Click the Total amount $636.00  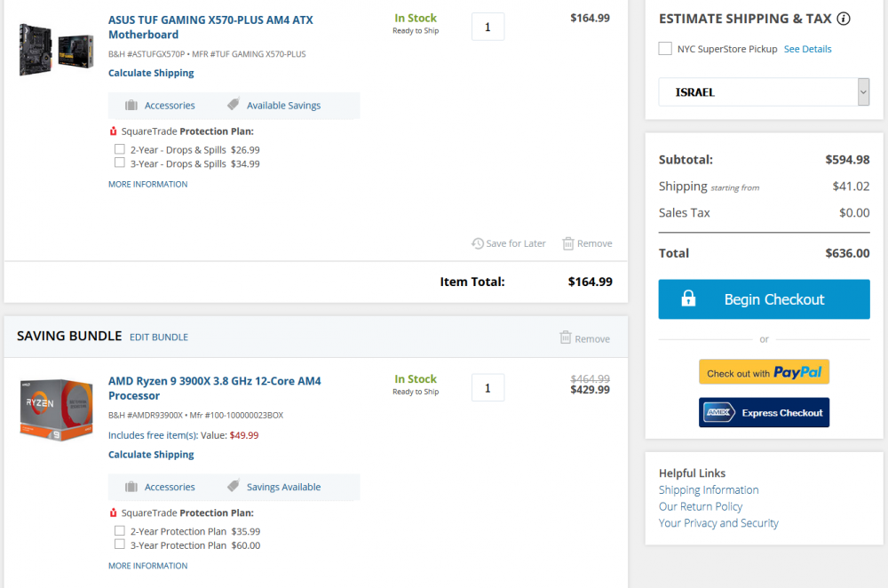[x=847, y=253]
